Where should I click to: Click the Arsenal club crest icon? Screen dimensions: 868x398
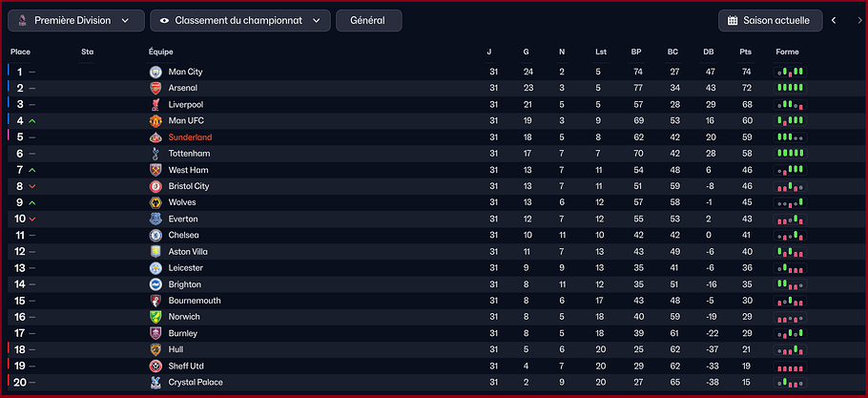click(155, 88)
